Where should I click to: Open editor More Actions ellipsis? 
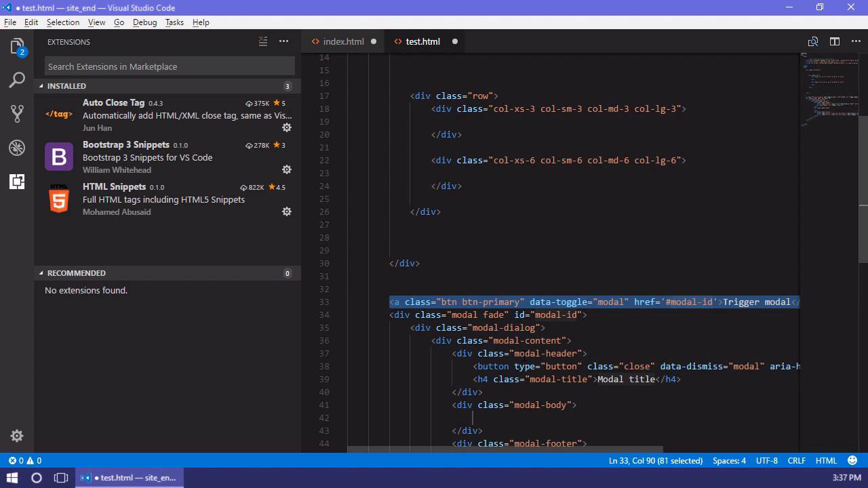point(855,41)
